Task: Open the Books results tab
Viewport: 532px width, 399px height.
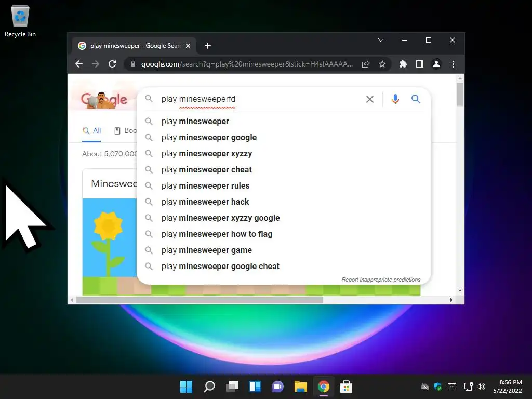Action: point(126,130)
